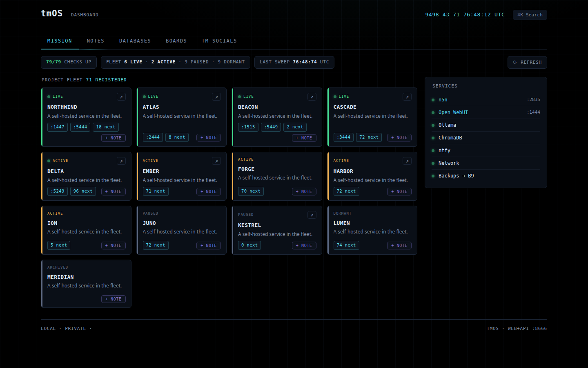Add a note to FORGE

[304, 191]
